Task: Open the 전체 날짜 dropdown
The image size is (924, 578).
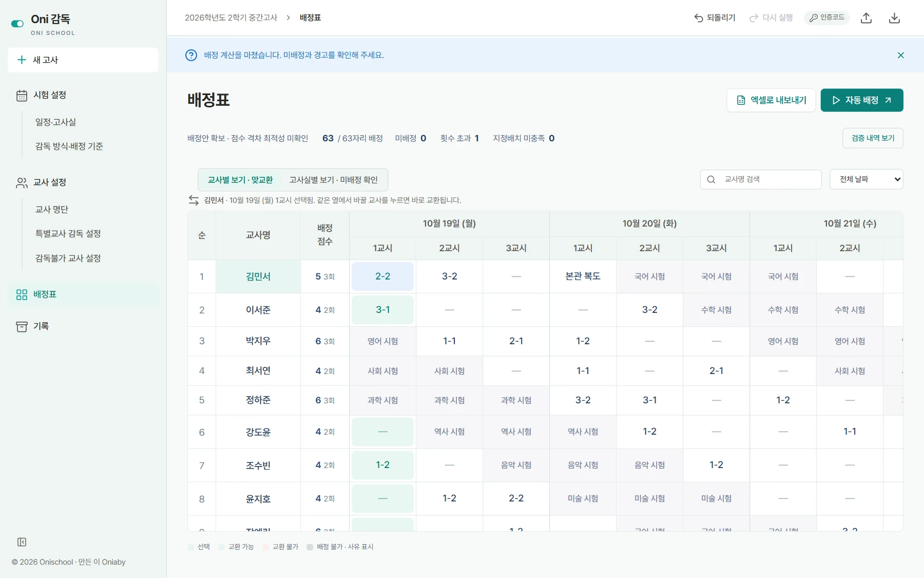Action: pyautogui.click(x=866, y=179)
